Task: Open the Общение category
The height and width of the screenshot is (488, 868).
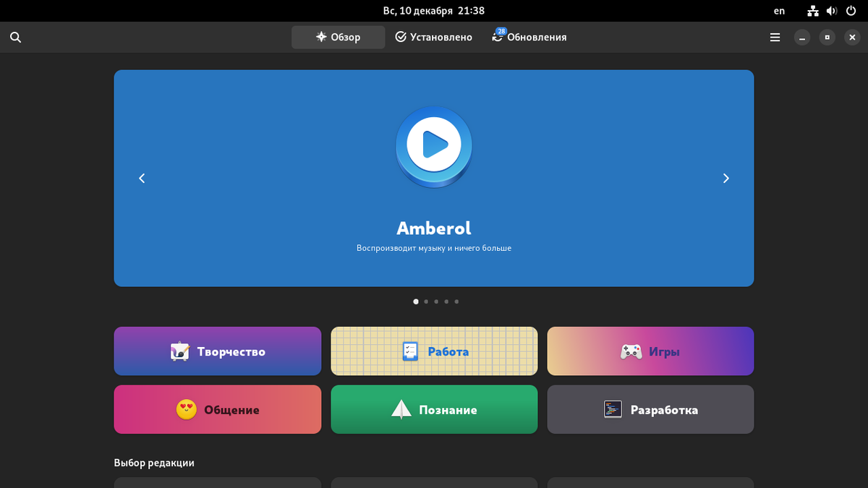Action: pyautogui.click(x=217, y=409)
